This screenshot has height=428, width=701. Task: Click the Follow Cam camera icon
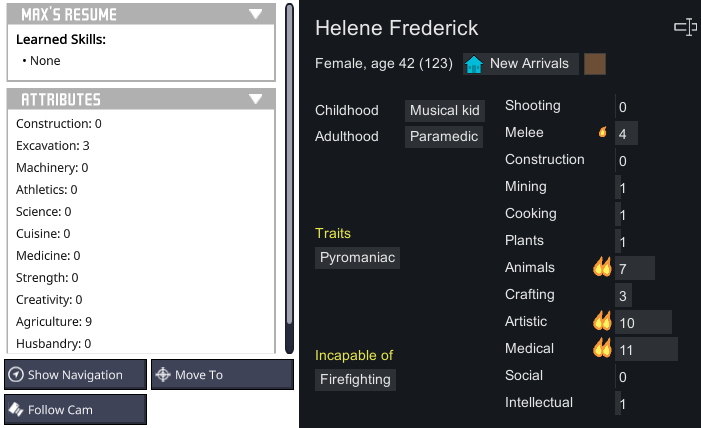pos(16,409)
